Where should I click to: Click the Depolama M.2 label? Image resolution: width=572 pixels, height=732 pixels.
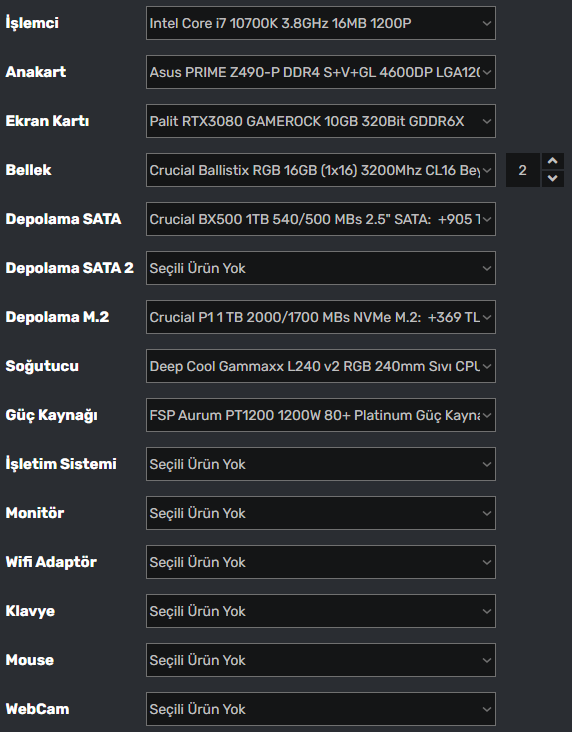click(x=57, y=317)
